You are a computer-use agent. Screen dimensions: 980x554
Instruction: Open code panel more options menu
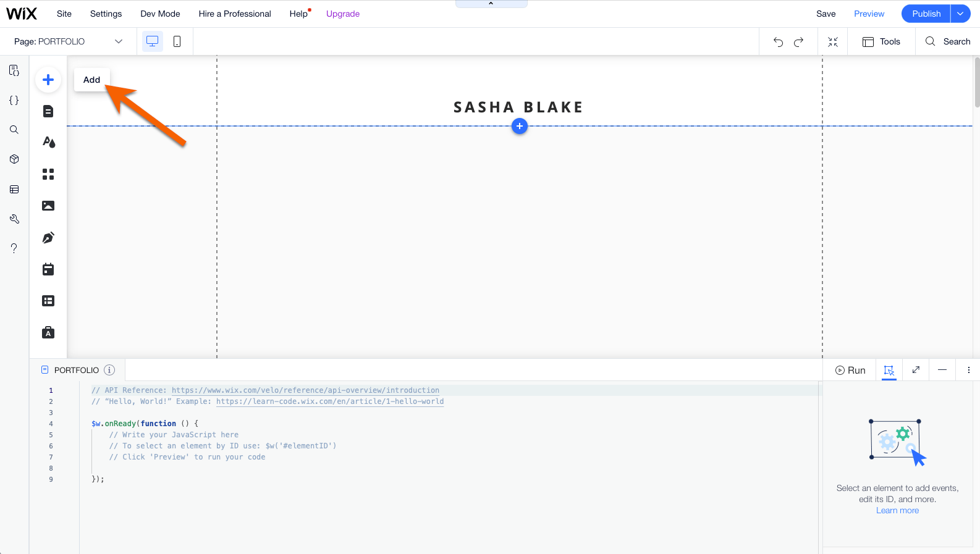tap(969, 370)
